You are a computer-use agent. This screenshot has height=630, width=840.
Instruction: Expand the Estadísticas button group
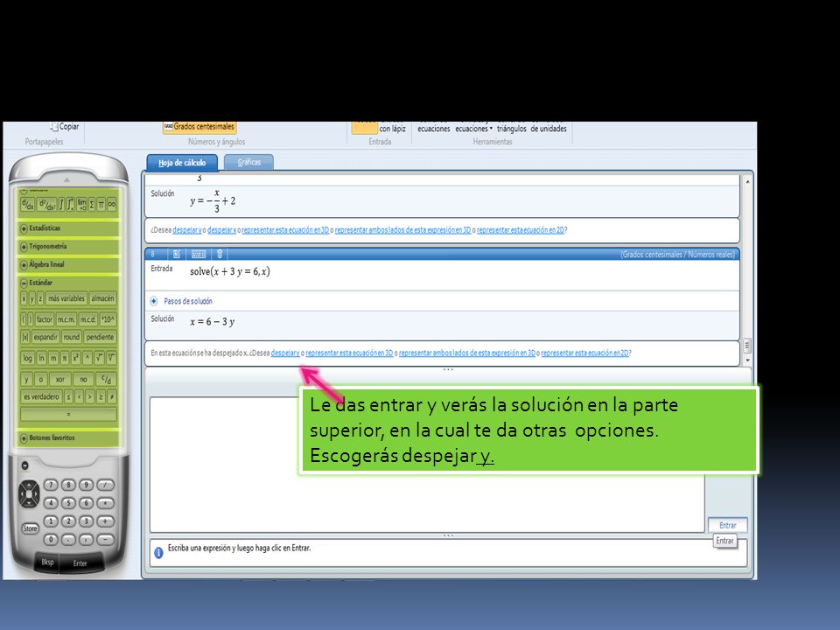tap(24, 228)
